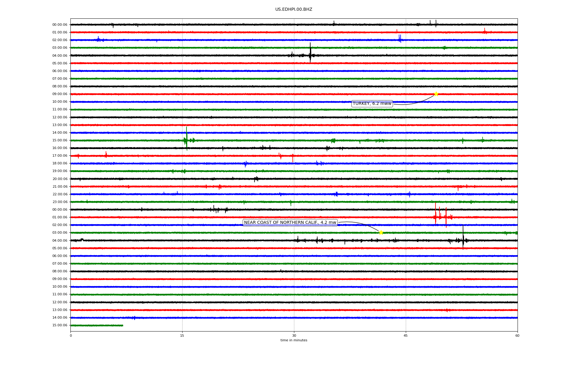Click the 22:00:06 row label
588x368 pixels.
(60, 194)
